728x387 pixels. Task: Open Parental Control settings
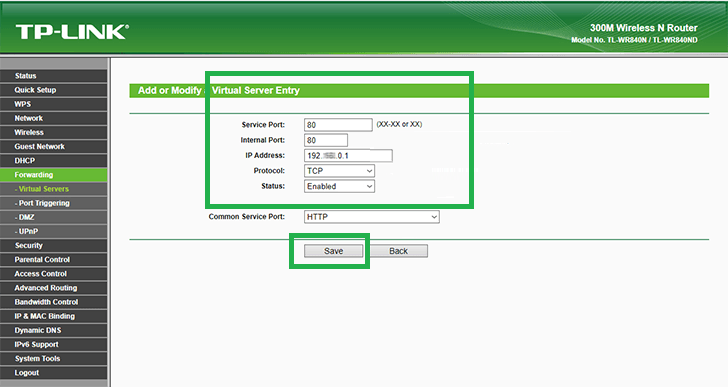coord(54,260)
